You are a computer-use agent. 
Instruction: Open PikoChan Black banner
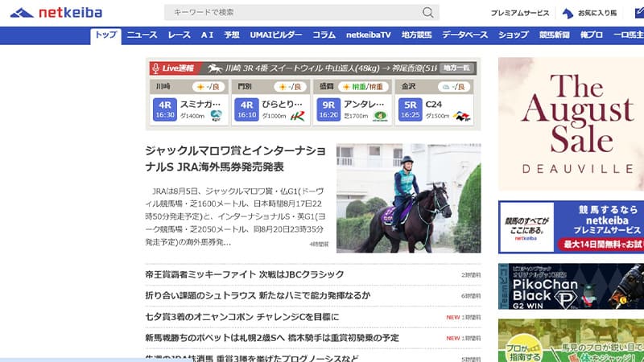571,286
